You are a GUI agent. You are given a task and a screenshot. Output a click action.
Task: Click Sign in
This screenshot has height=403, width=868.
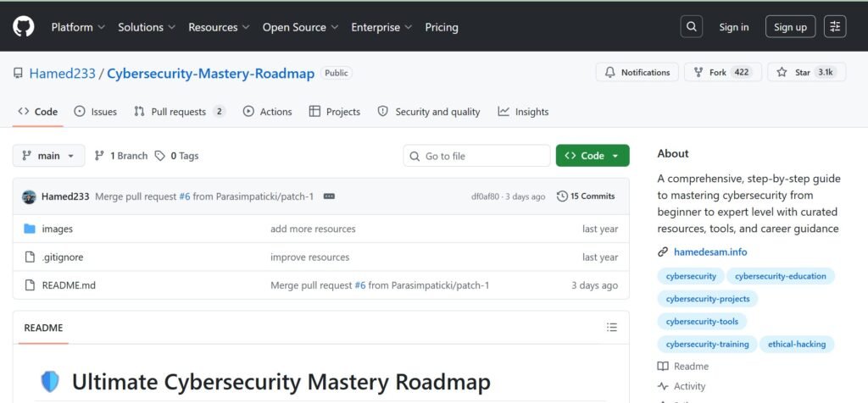tap(734, 27)
